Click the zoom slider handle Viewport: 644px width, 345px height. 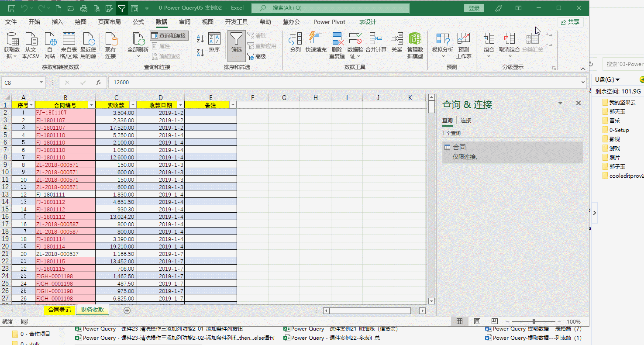point(533,321)
